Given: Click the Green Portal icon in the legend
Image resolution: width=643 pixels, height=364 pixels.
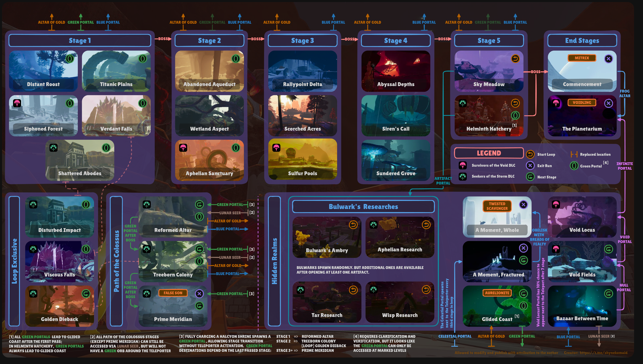Looking at the screenshot, I should tap(574, 165).
